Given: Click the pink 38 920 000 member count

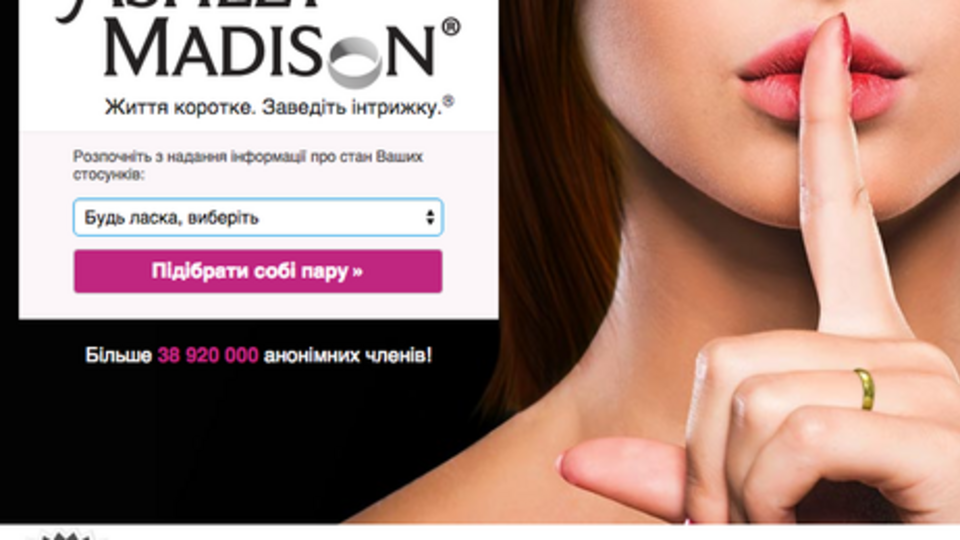Looking at the screenshot, I should click(x=208, y=355).
